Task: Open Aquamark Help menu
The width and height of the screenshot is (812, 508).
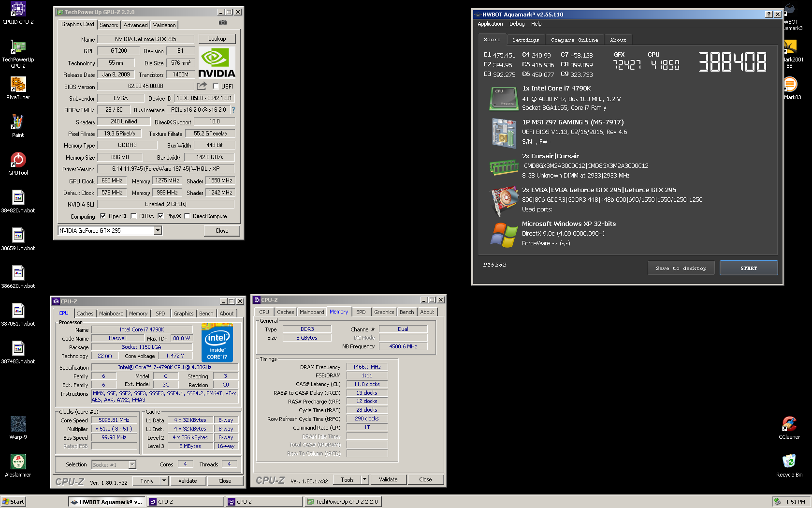Action: click(x=536, y=24)
